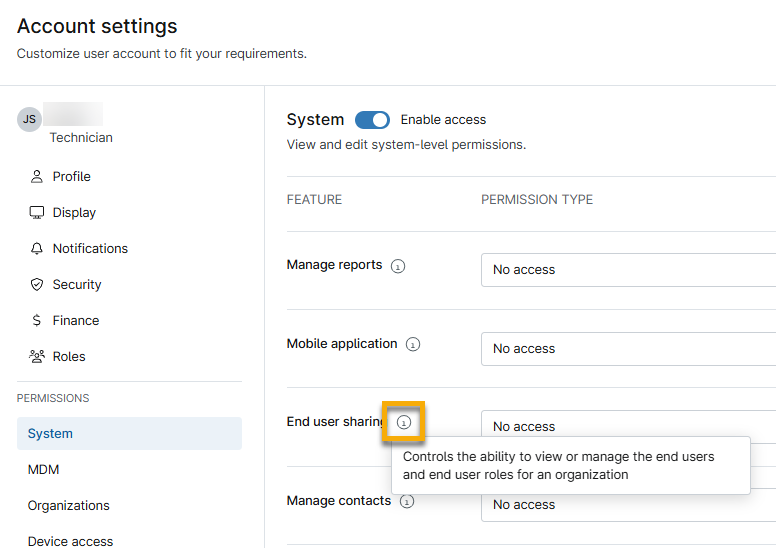
Task: Open the Mobile application permission dropdown
Action: click(x=629, y=349)
